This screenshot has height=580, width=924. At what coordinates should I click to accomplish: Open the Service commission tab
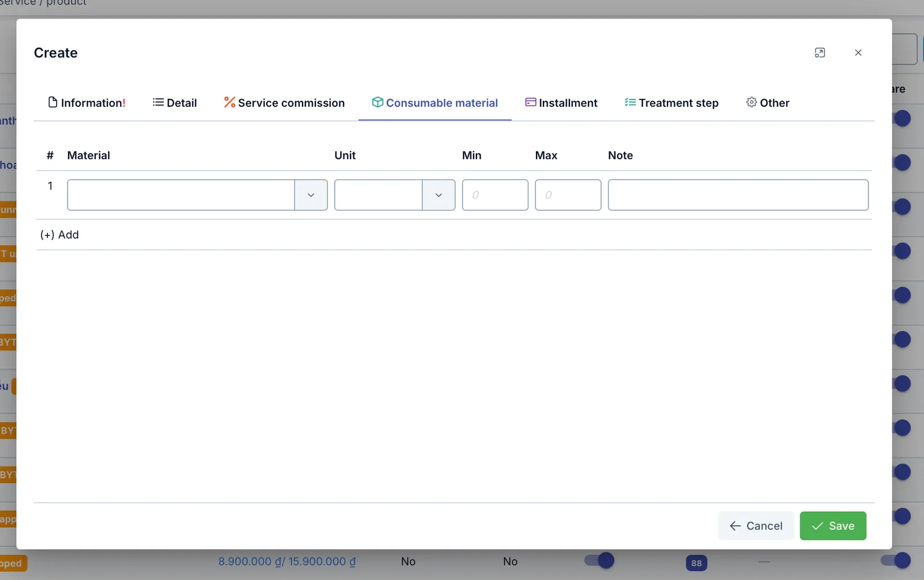tap(284, 103)
